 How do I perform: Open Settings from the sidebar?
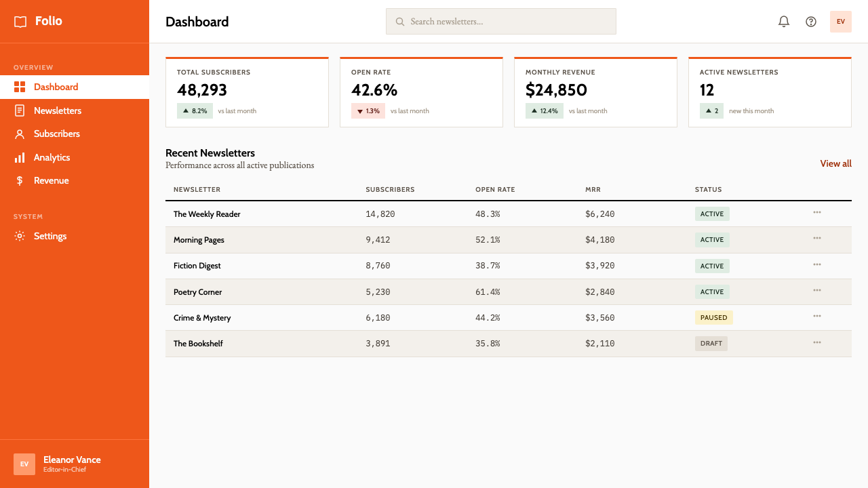(x=75, y=236)
